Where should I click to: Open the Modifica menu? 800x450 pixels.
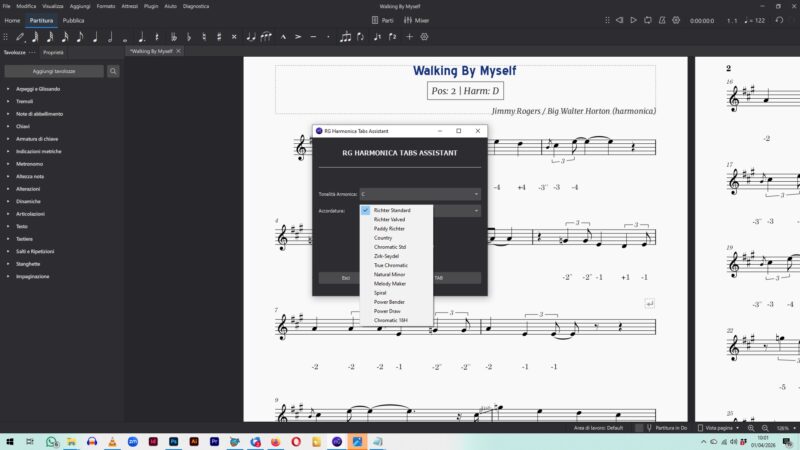(26, 6)
